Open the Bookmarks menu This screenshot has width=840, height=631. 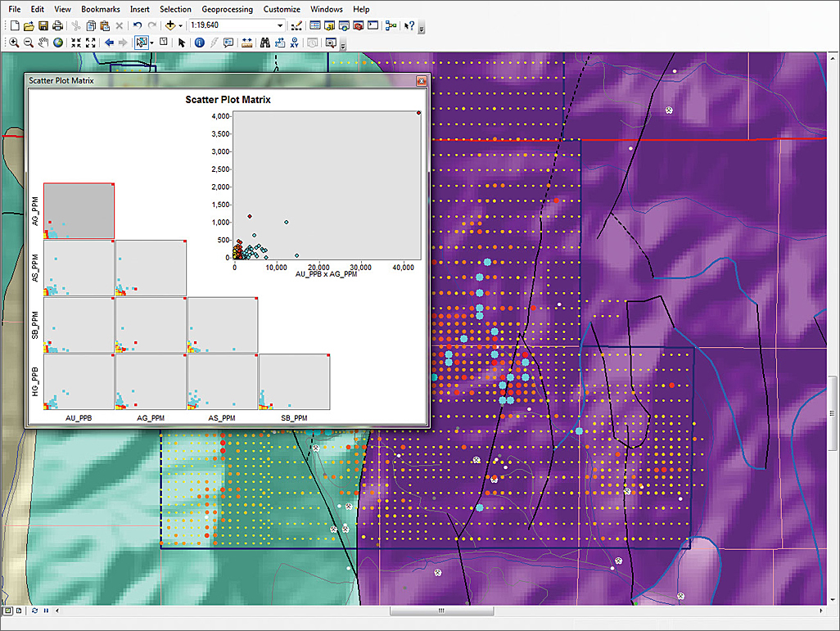[100, 9]
